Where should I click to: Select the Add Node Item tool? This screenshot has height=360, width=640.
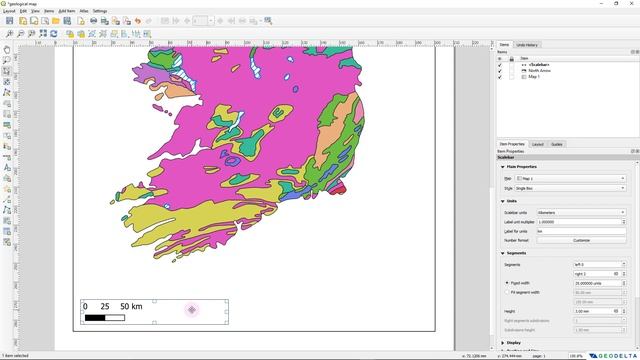pyautogui.click(x=7, y=210)
